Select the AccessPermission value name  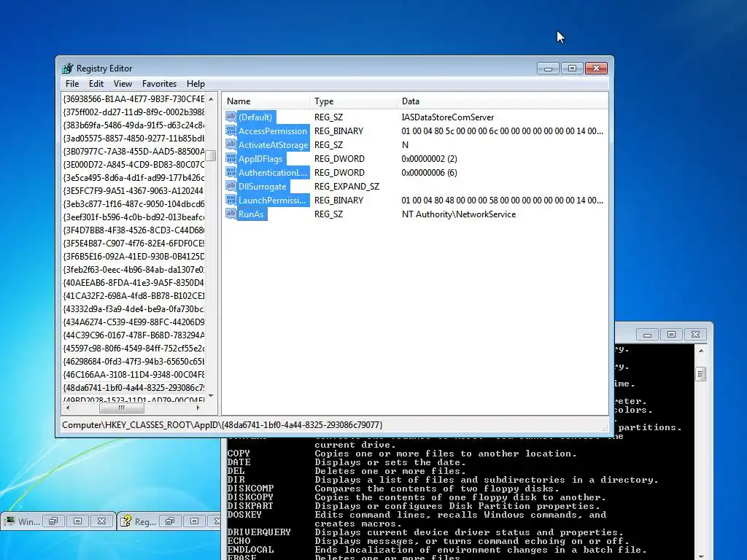coord(273,131)
